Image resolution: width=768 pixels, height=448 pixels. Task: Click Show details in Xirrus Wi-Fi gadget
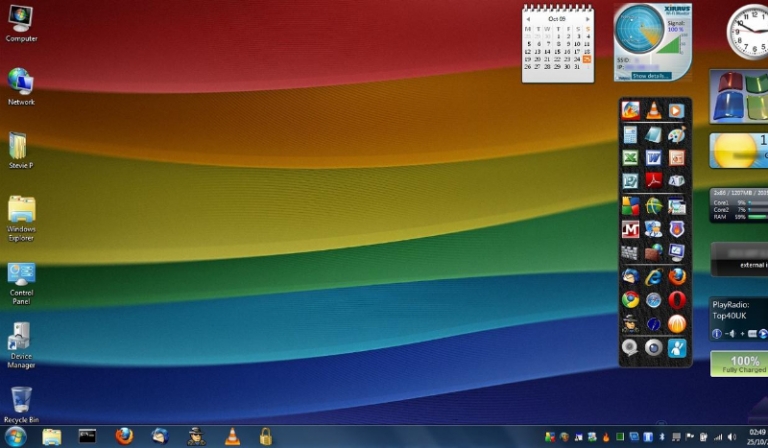tap(652, 75)
